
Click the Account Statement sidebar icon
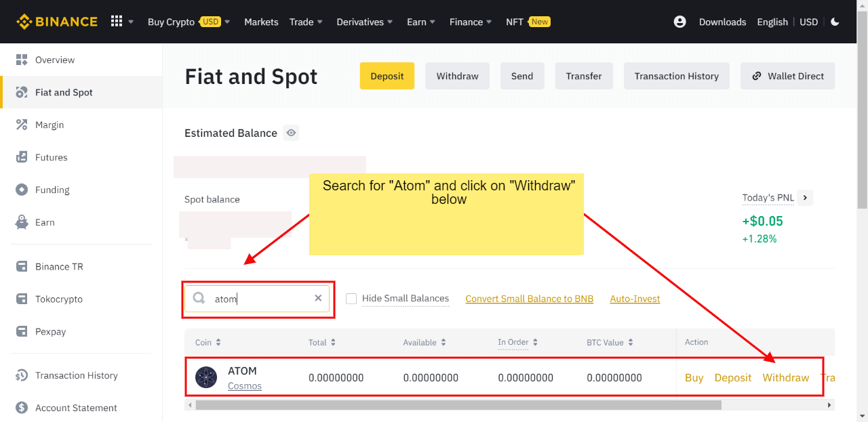click(x=22, y=408)
